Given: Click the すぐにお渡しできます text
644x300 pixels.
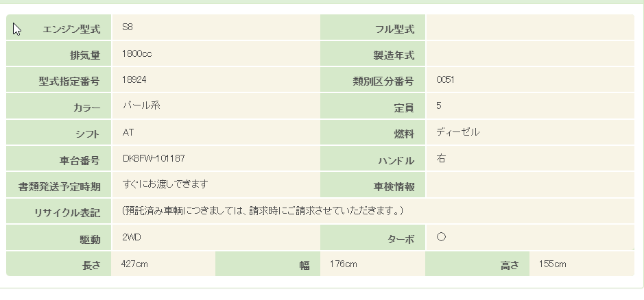Looking at the screenshot, I should (165, 184).
